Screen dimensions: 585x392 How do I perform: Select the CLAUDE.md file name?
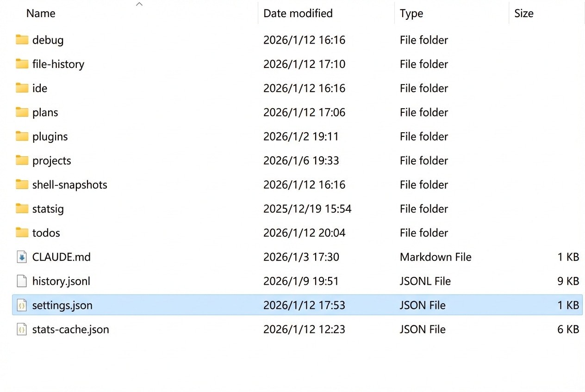(x=61, y=257)
